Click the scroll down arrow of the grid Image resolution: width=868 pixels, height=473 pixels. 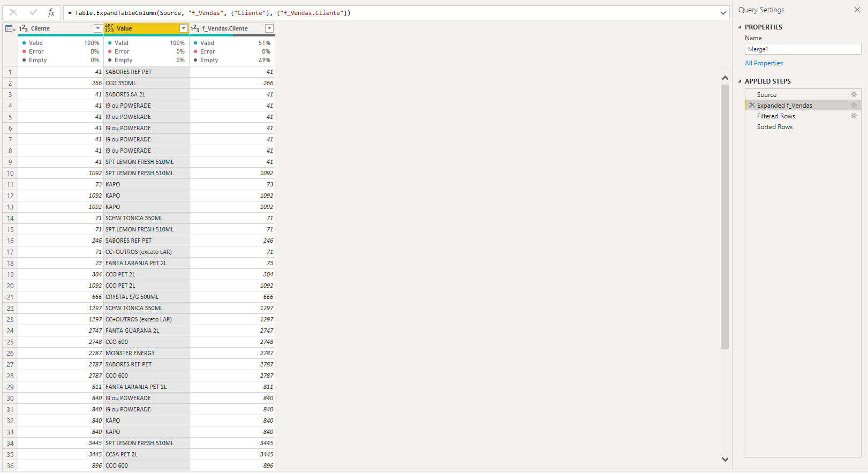click(725, 459)
